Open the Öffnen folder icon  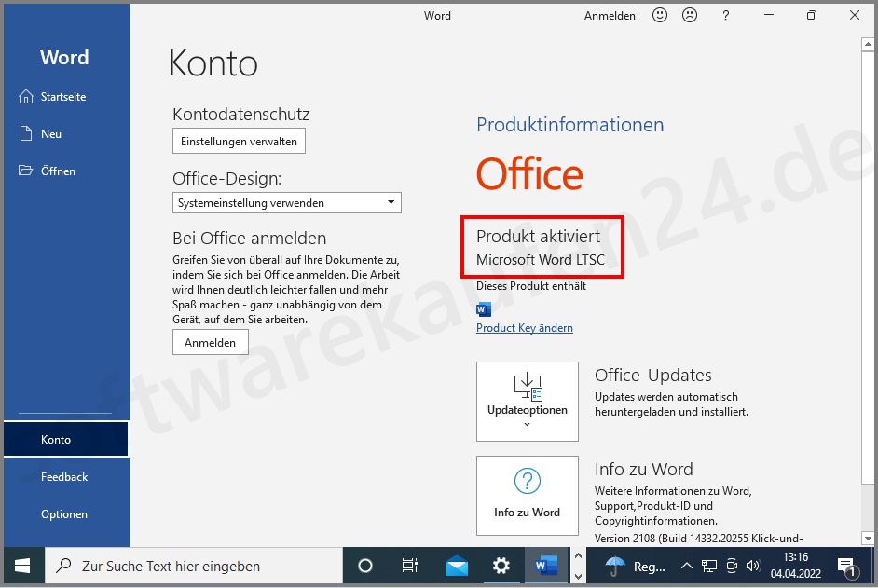tap(26, 171)
